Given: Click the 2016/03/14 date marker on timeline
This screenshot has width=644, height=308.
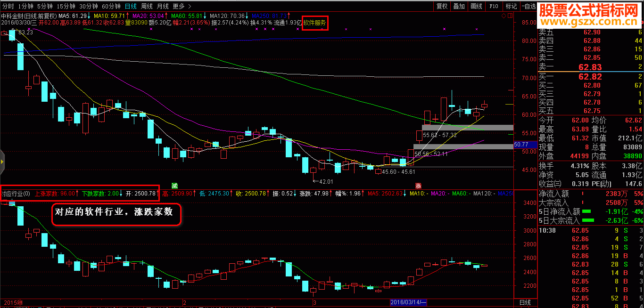Looking at the screenshot, I should click(409, 302).
